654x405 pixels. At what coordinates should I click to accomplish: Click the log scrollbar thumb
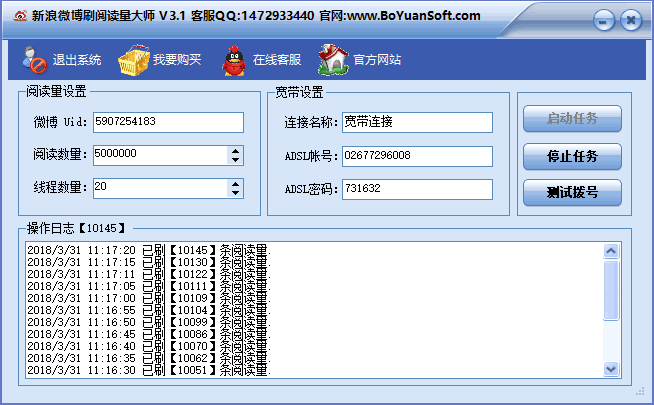[x=611, y=290]
